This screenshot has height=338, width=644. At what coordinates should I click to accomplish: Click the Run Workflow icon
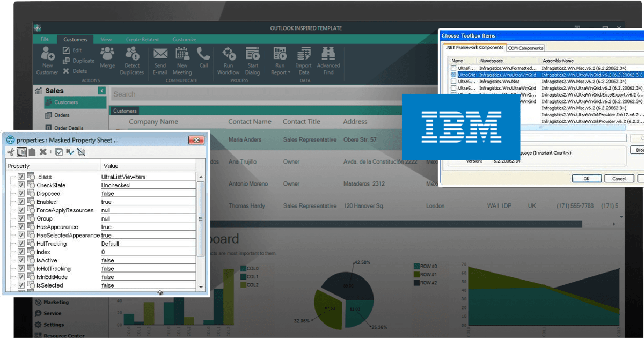(x=229, y=53)
